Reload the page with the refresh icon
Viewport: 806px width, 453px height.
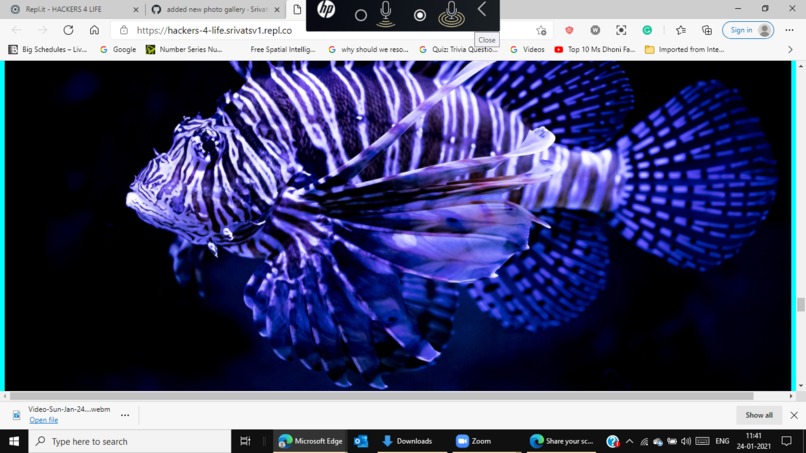coord(68,30)
